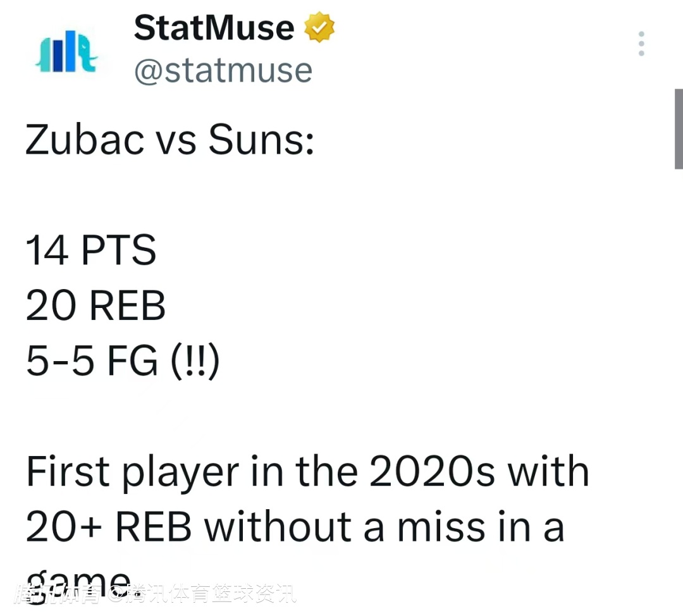Click the 20 REB stat line

pos(95,306)
